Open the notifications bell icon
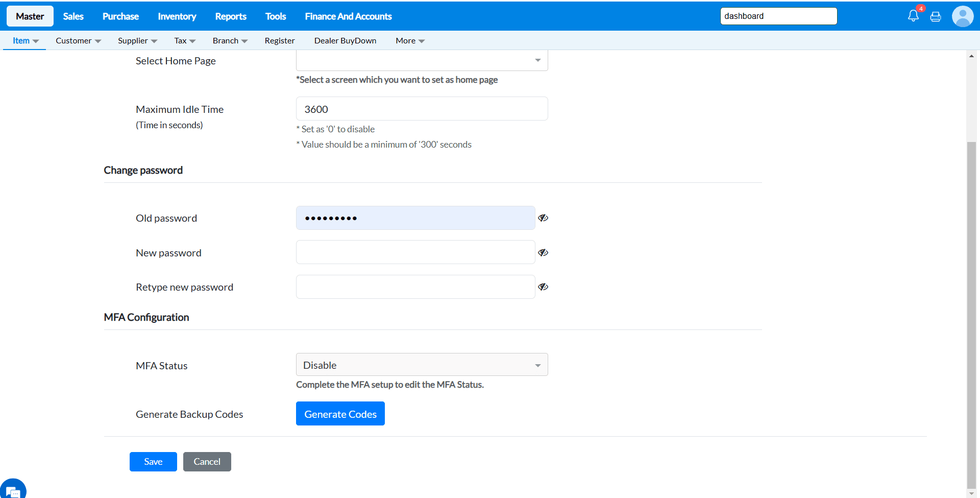980x498 pixels. 913,16
